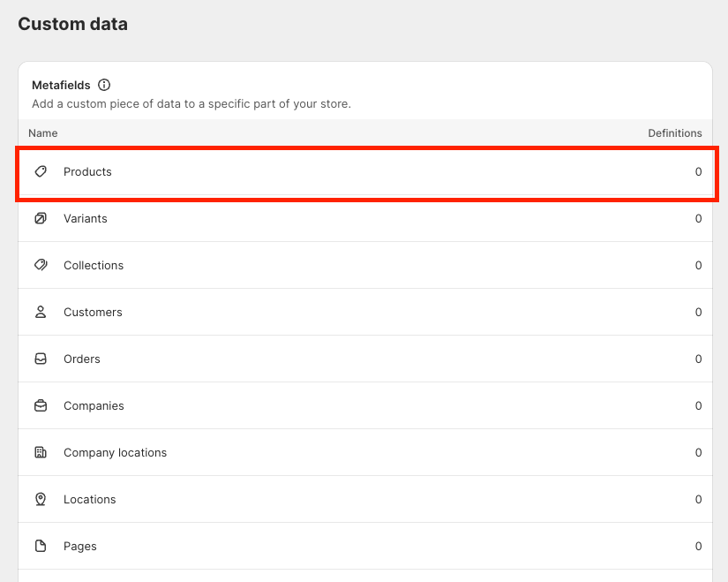Click the Locations map pin icon
Image resolution: width=728 pixels, height=582 pixels.
41,499
